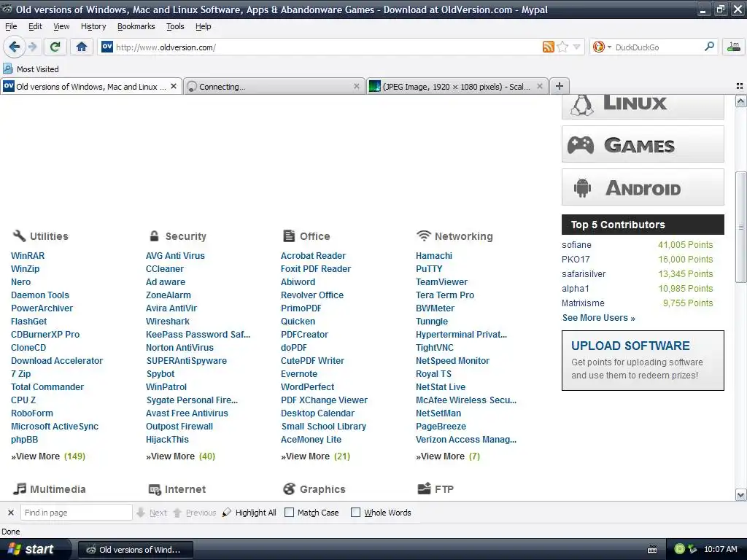Open the Help menu
747x560 pixels.
[x=204, y=26]
